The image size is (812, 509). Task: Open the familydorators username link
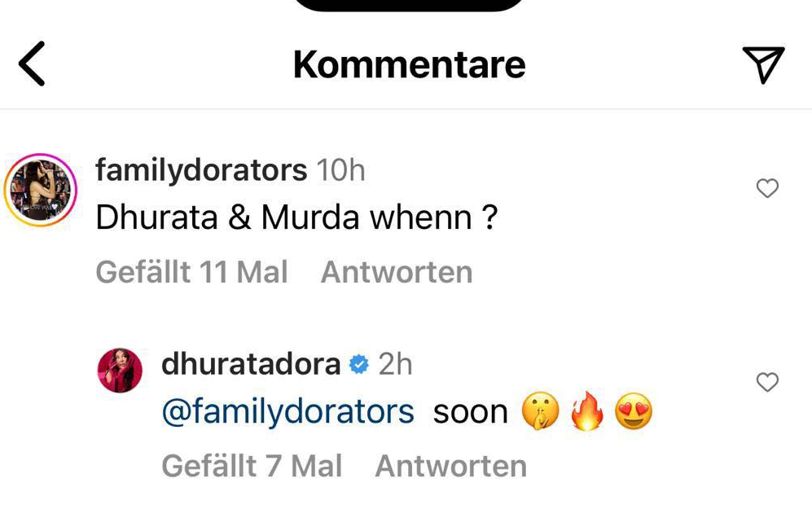point(201,171)
